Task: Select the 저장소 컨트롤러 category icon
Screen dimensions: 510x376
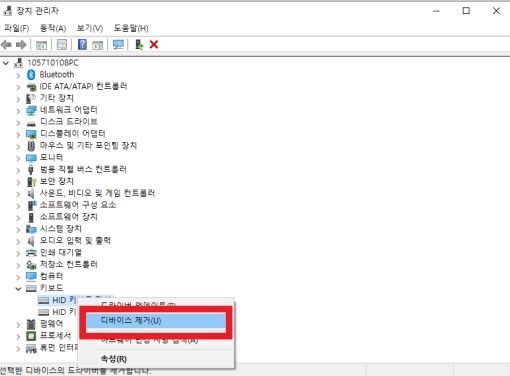Action: click(31, 265)
